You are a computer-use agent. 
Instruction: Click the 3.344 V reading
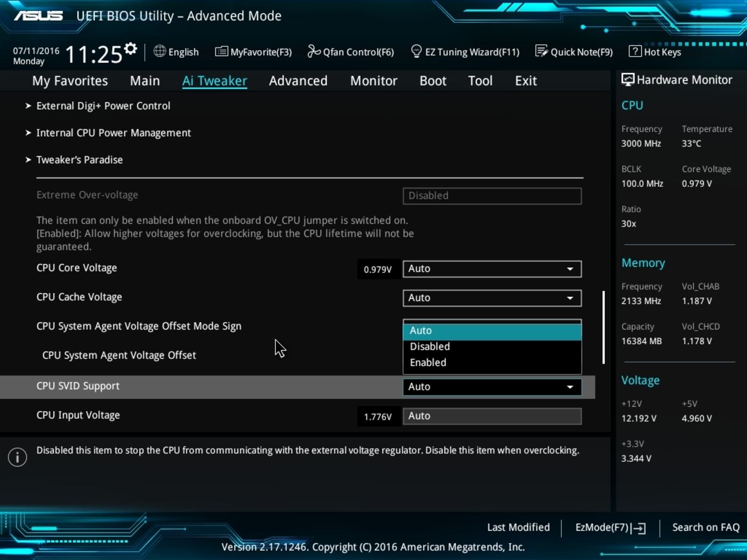(x=636, y=458)
